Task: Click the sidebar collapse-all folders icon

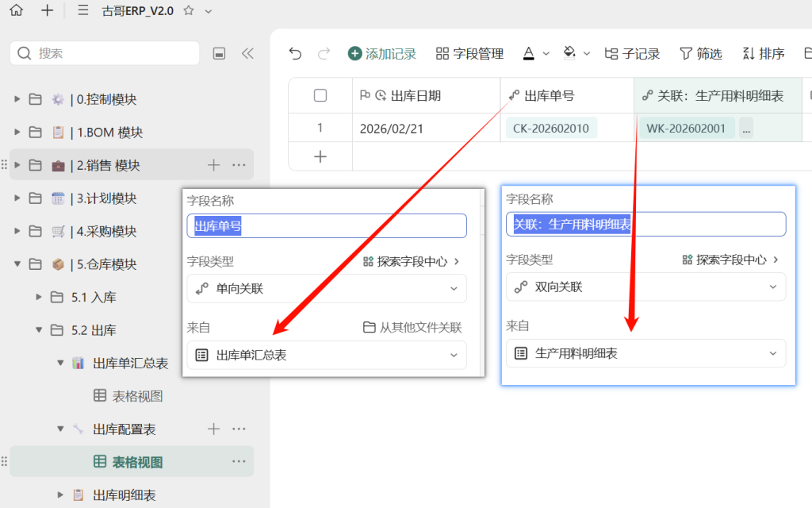Action: (219, 53)
